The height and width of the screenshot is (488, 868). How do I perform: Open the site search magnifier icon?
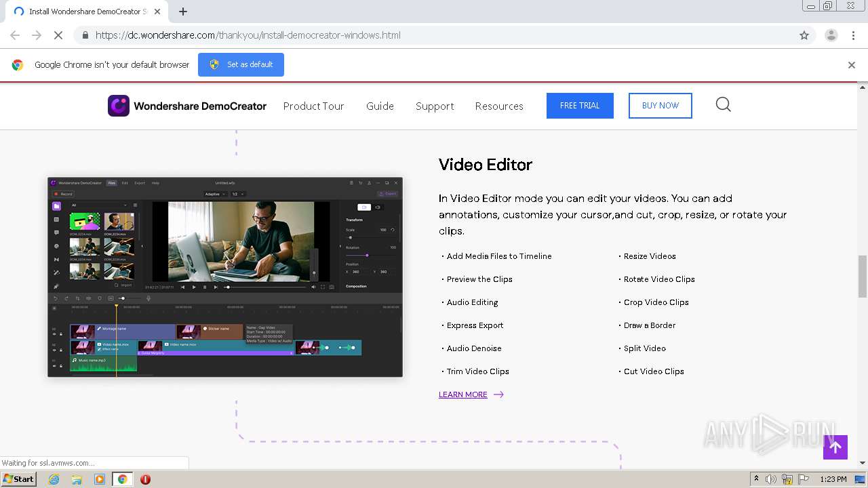(x=724, y=105)
